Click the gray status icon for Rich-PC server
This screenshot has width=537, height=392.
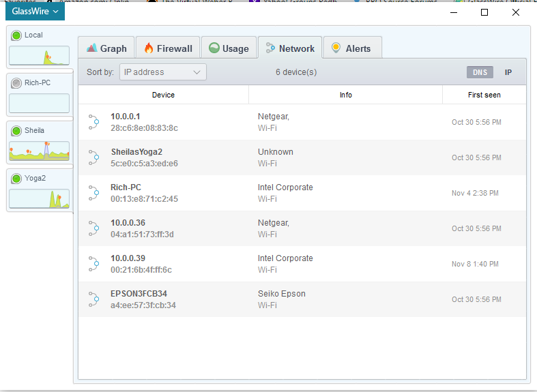click(16, 83)
